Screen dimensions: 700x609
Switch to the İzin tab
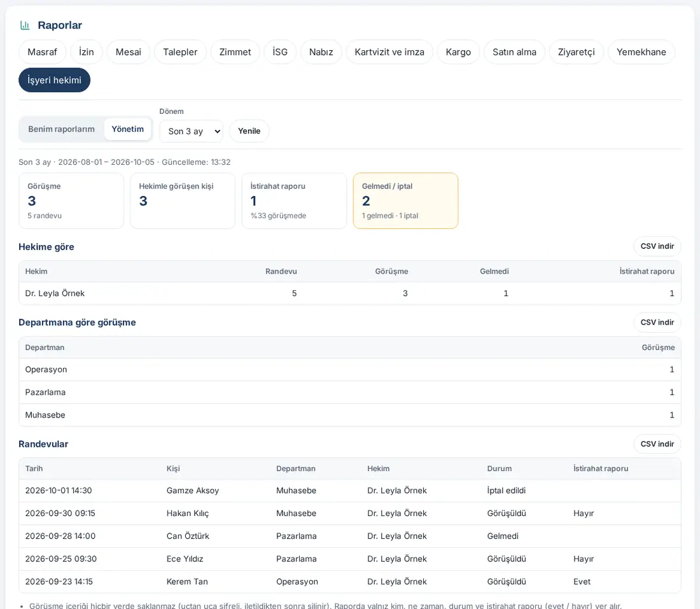point(86,52)
